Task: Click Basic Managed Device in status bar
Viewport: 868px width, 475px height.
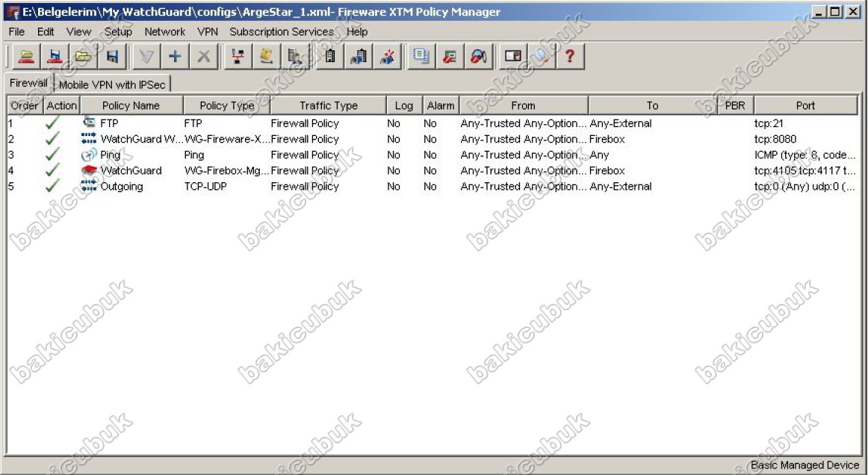Action: [x=805, y=465]
